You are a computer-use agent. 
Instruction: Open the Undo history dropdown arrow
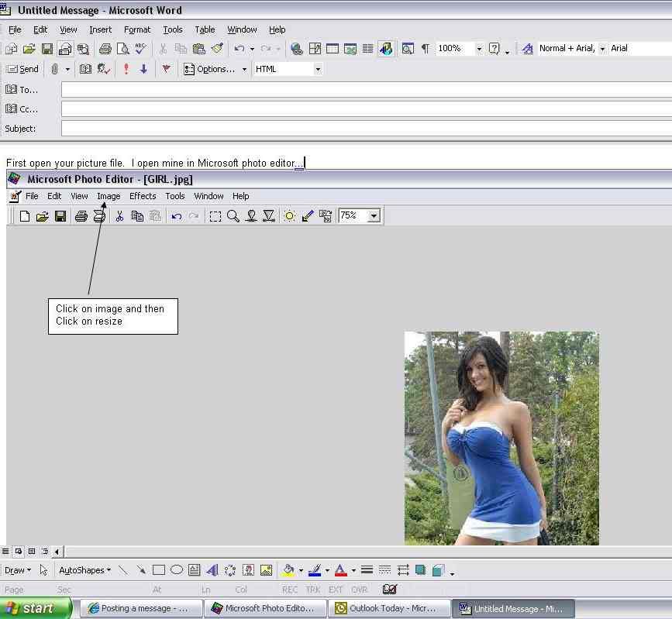pos(252,49)
